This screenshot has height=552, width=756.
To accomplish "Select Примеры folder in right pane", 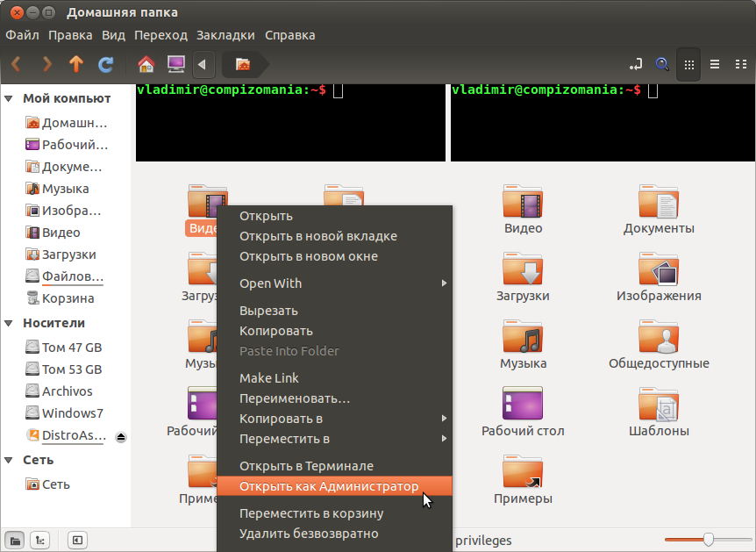I will pyautogui.click(x=523, y=480).
